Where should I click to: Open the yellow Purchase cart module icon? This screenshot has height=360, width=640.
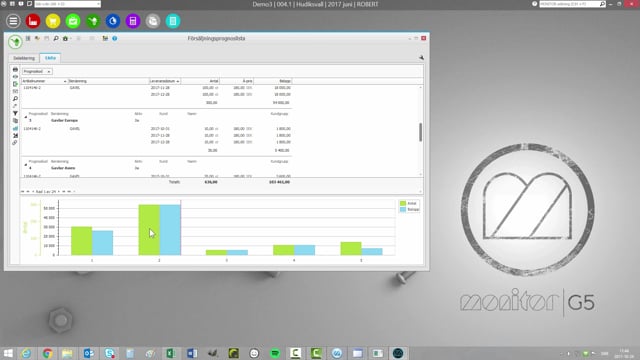pyautogui.click(x=53, y=21)
